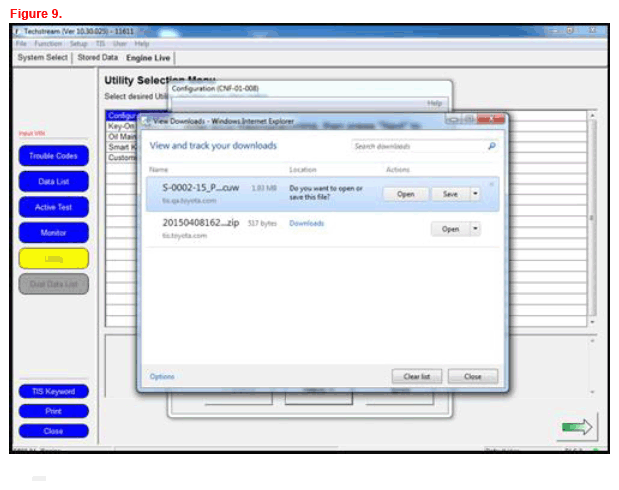Select the Oil Main utility list row

(122, 137)
